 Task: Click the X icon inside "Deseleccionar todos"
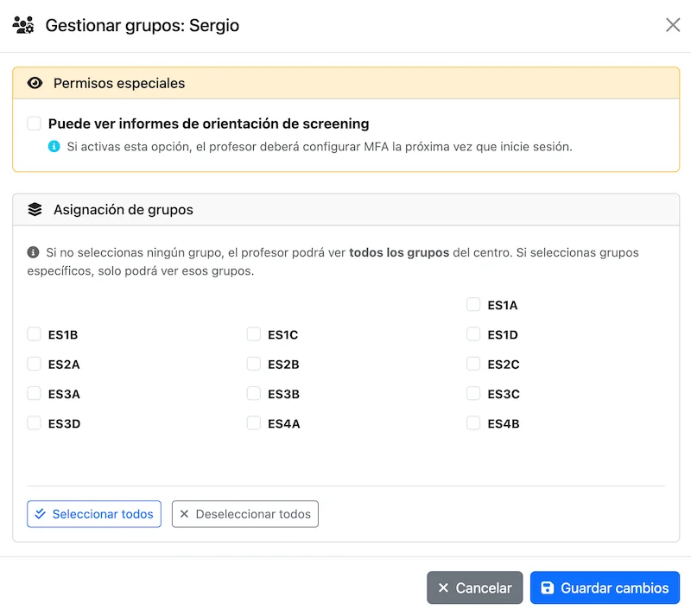click(x=183, y=514)
